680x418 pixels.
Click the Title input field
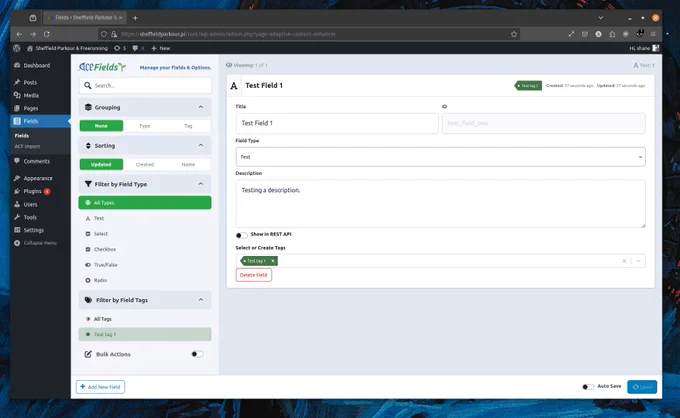[x=337, y=123]
